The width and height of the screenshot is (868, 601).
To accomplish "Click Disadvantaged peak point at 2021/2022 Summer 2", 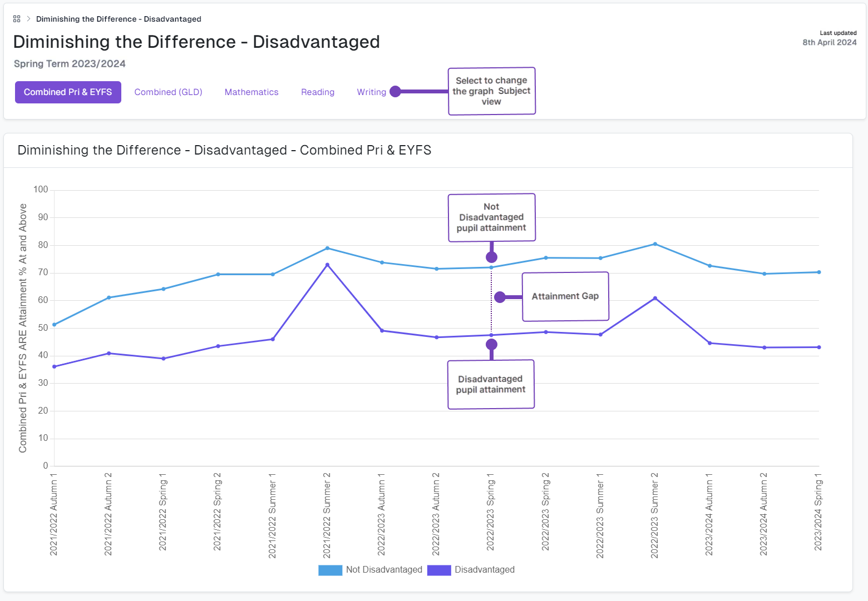I will (327, 265).
